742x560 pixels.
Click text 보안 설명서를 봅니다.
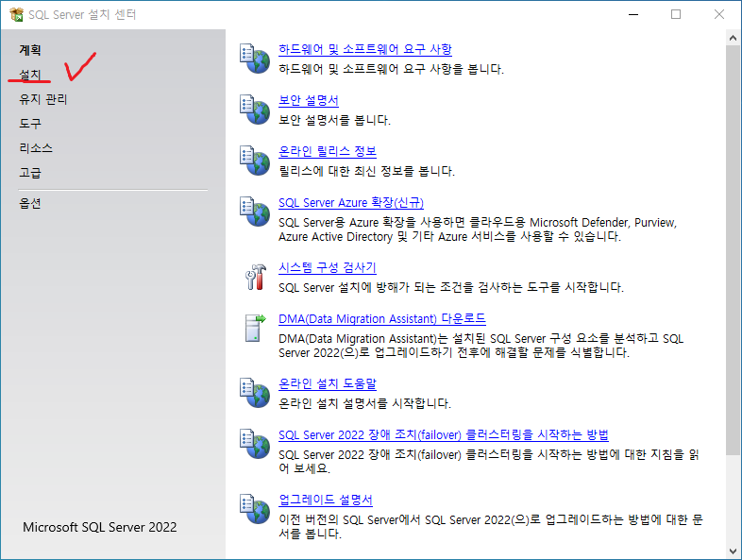tap(334, 120)
